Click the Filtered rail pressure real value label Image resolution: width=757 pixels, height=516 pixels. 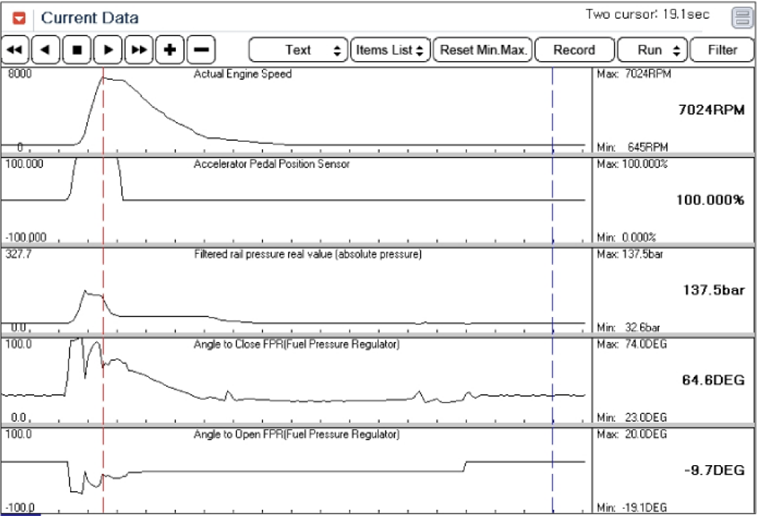308,254
